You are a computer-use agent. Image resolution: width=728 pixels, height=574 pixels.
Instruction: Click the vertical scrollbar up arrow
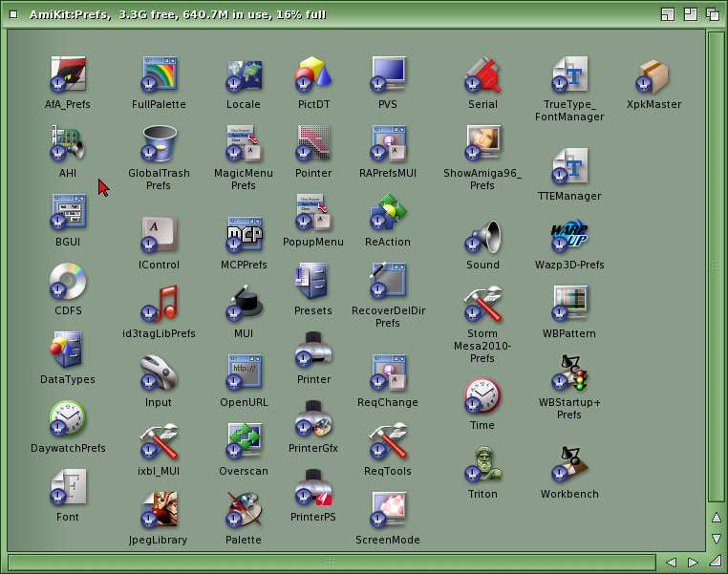click(717, 518)
